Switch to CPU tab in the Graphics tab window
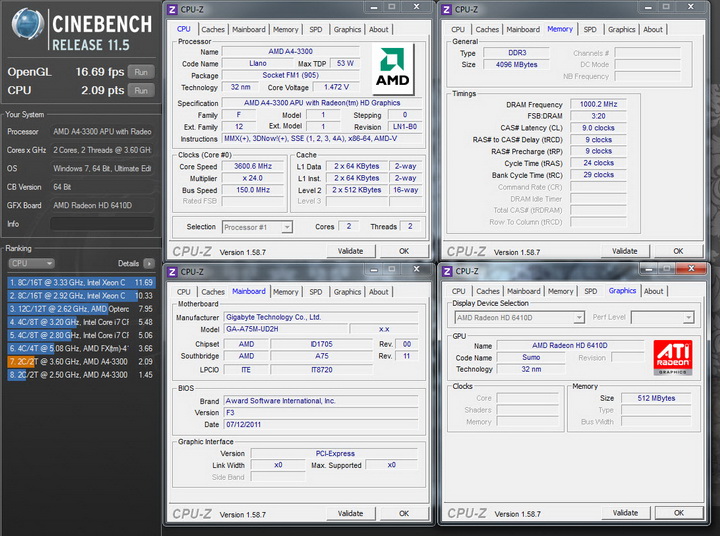The height and width of the screenshot is (536, 720). [x=458, y=292]
